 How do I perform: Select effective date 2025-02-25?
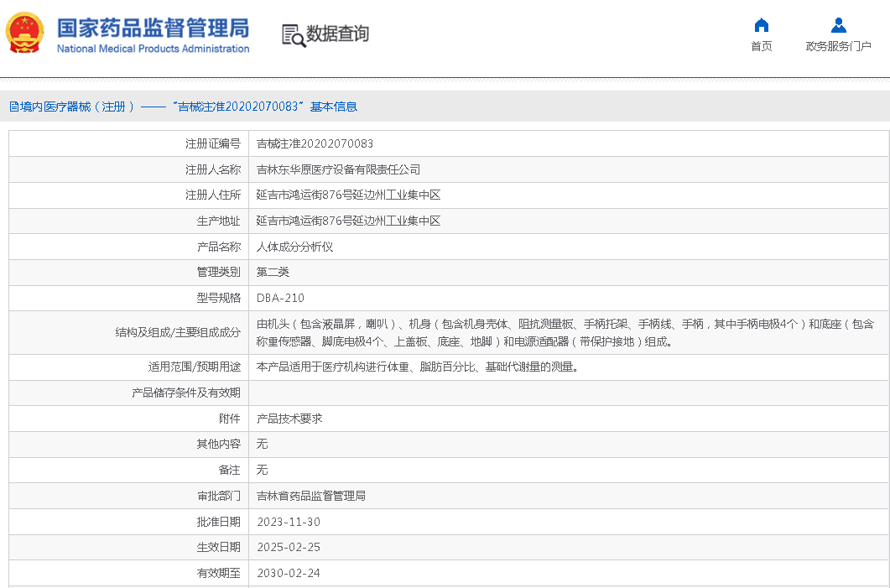coord(289,547)
